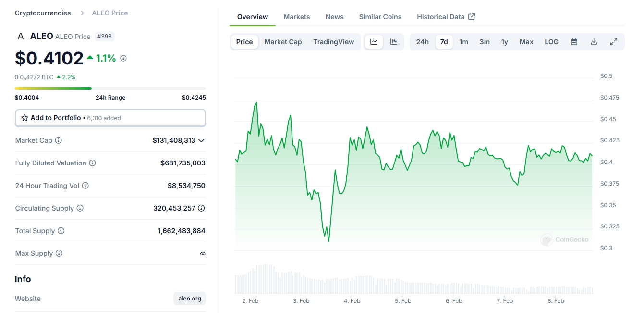The height and width of the screenshot is (313, 644).
Task: Click the star icon in Add to Portfolio
Action: tap(25, 118)
